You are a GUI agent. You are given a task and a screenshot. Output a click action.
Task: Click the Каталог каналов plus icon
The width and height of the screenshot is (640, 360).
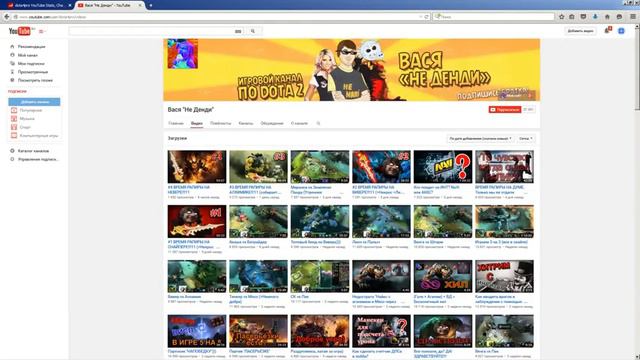(12, 151)
